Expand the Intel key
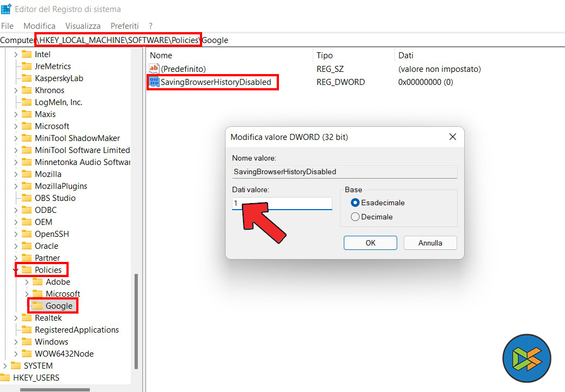The height and width of the screenshot is (392, 565). 15,54
